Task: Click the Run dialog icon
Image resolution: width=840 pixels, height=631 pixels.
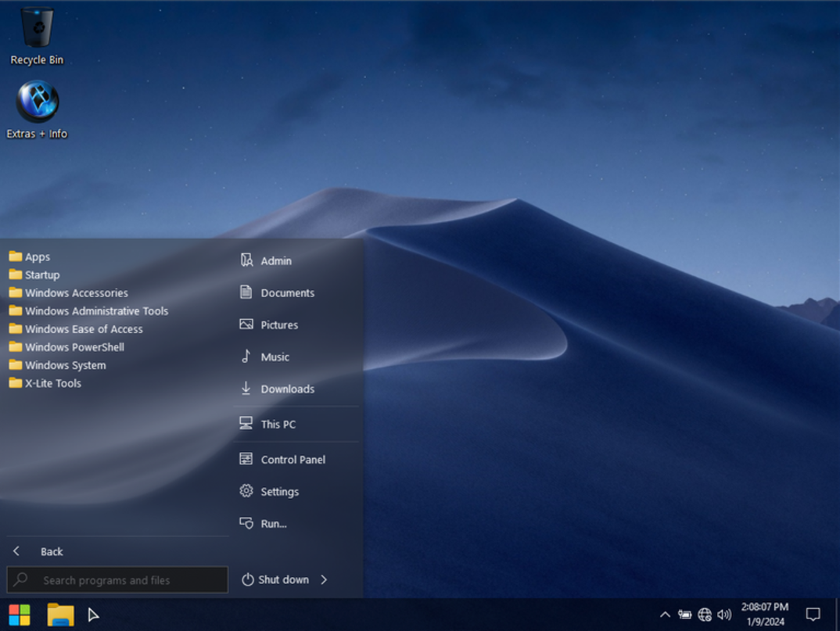Action: point(246,523)
